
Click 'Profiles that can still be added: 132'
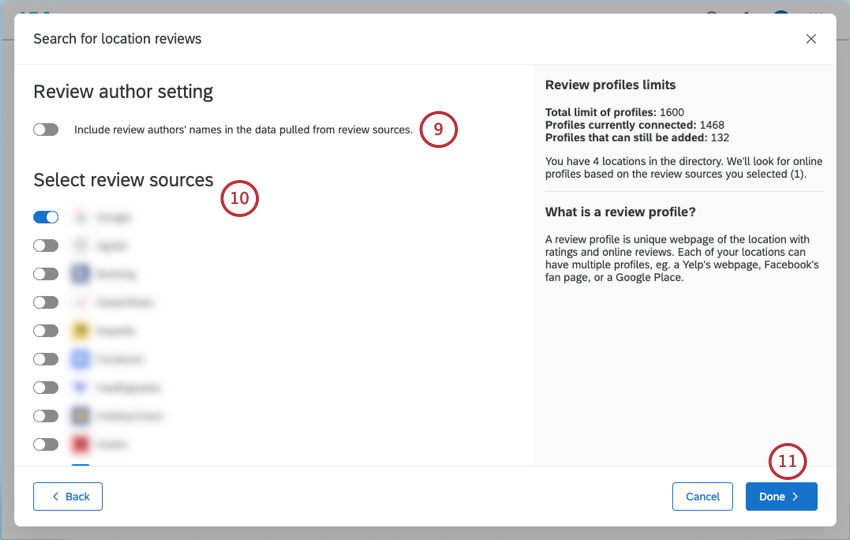[x=637, y=138]
